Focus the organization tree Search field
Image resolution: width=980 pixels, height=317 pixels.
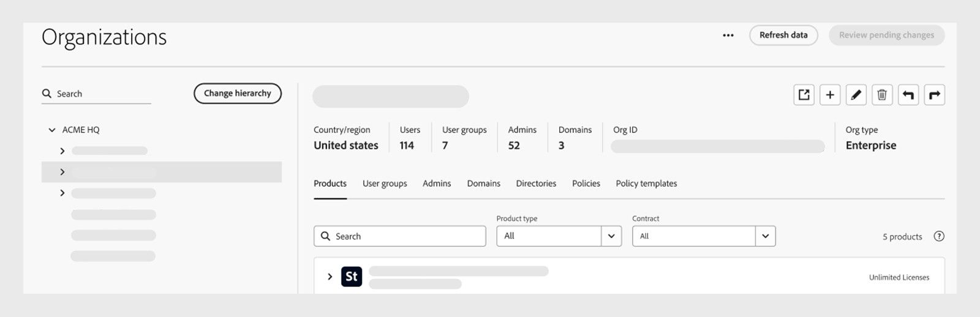pyautogui.click(x=96, y=94)
